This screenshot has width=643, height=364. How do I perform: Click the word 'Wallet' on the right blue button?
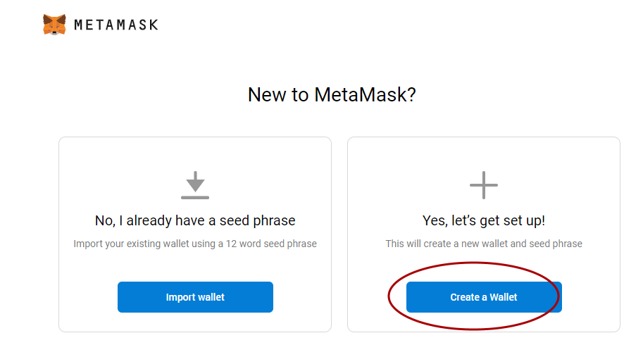(x=504, y=297)
